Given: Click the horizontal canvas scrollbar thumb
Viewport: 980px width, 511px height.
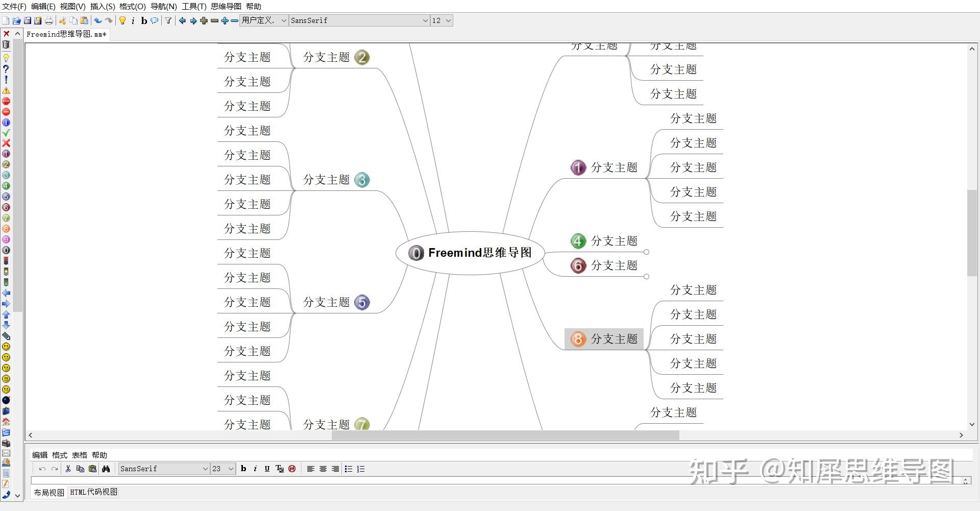Looking at the screenshot, I should click(505, 435).
